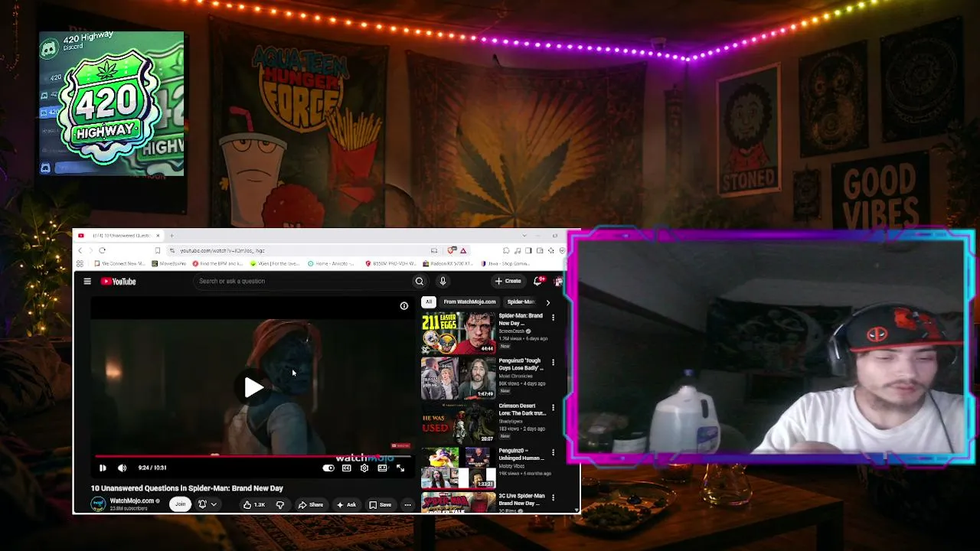The image size is (980, 551).
Task: Open the B550M PRO-VDH bookmark
Action: (x=391, y=263)
